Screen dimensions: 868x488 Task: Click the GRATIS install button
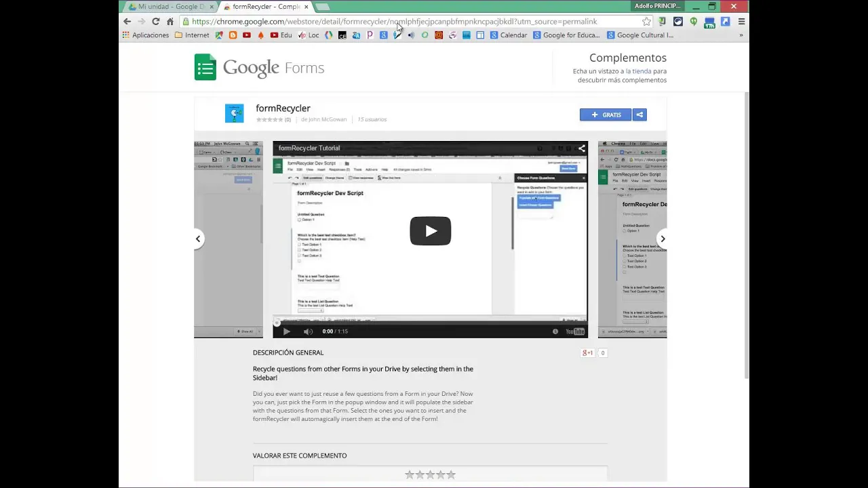coord(606,115)
